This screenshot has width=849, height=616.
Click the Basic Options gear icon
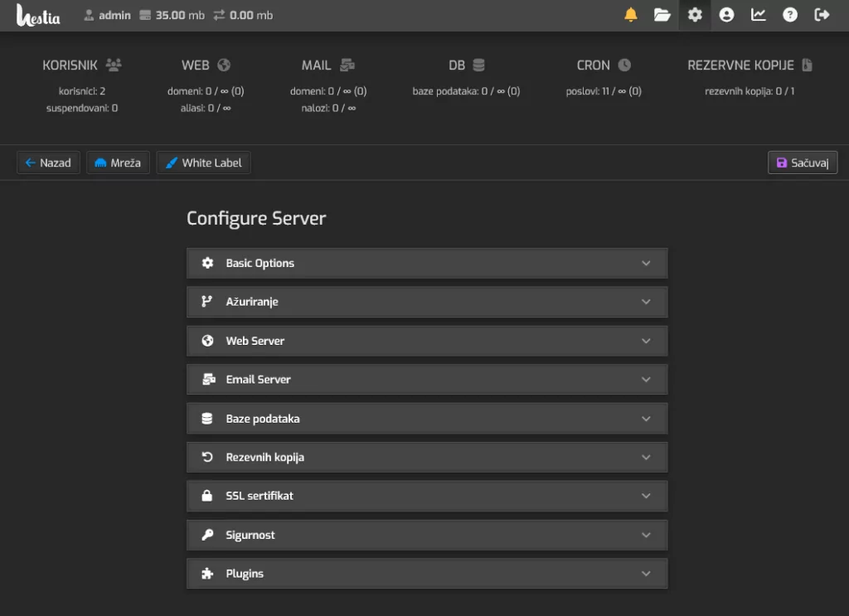(x=207, y=263)
